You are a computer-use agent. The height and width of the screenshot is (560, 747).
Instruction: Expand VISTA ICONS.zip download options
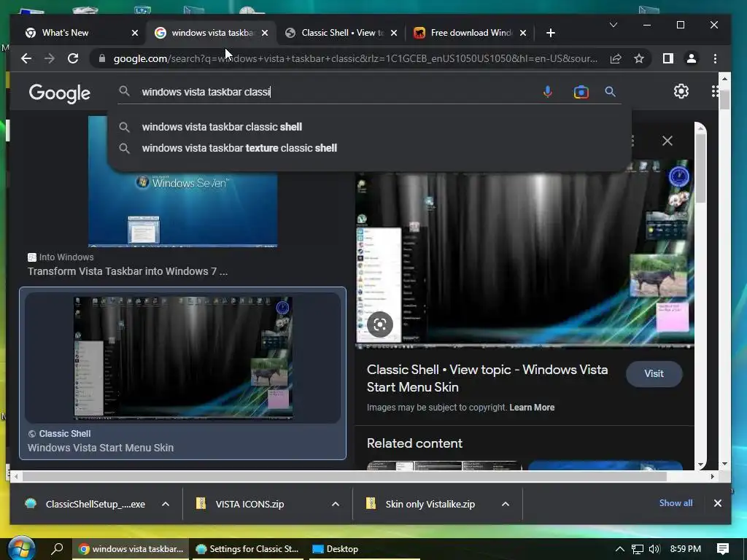(336, 504)
